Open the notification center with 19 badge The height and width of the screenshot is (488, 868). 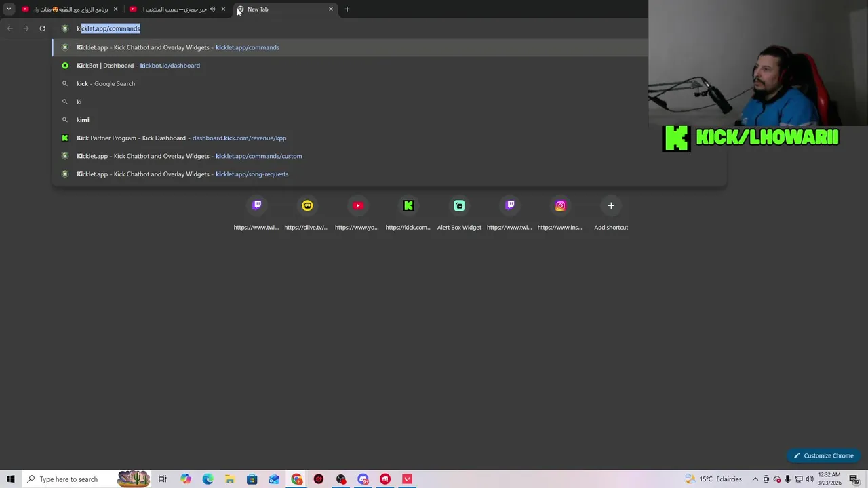point(854,479)
